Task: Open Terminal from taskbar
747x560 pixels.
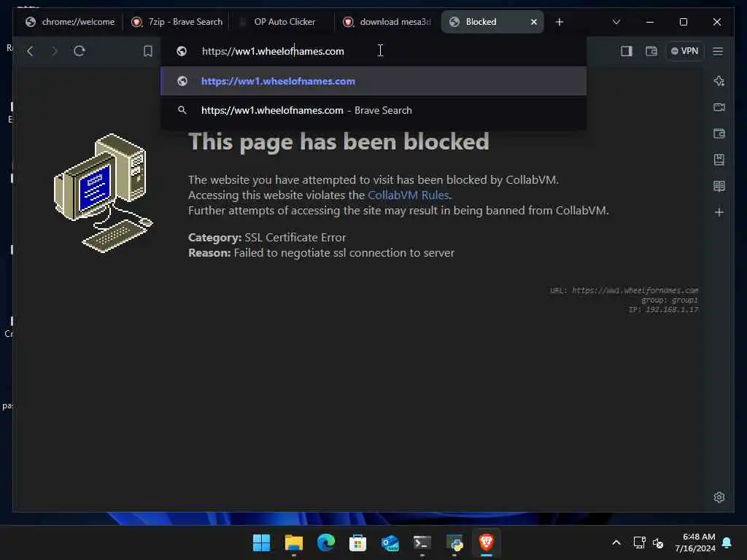Action: coord(422,542)
